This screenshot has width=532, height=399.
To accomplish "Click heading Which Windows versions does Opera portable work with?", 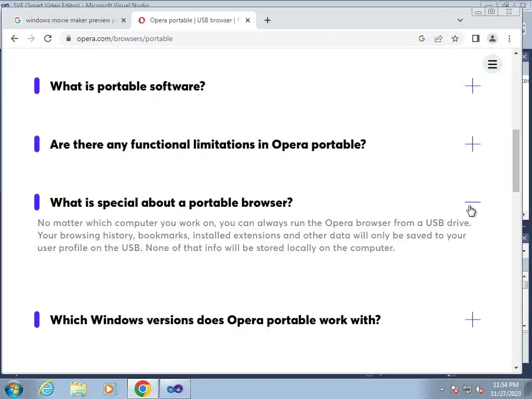I will point(216,320).
